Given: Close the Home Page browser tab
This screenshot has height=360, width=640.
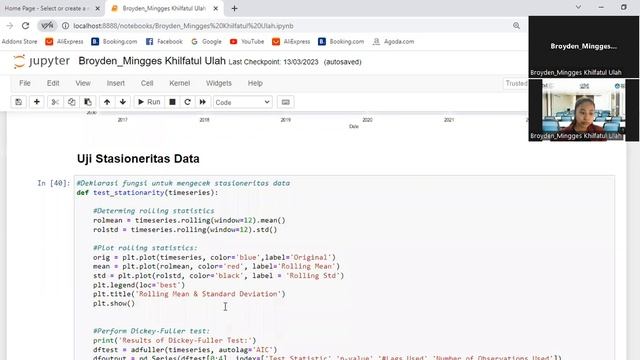Looking at the screenshot, I should [x=98, y=8].
